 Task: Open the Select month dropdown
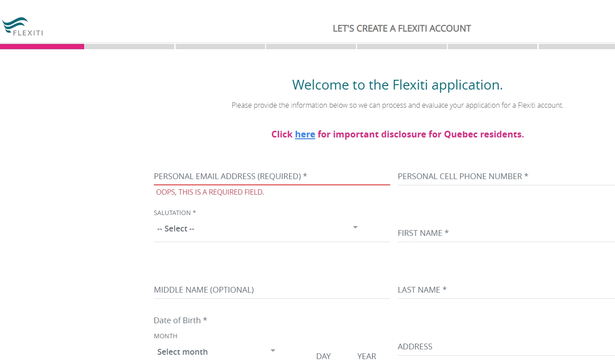tap(217, 352)
